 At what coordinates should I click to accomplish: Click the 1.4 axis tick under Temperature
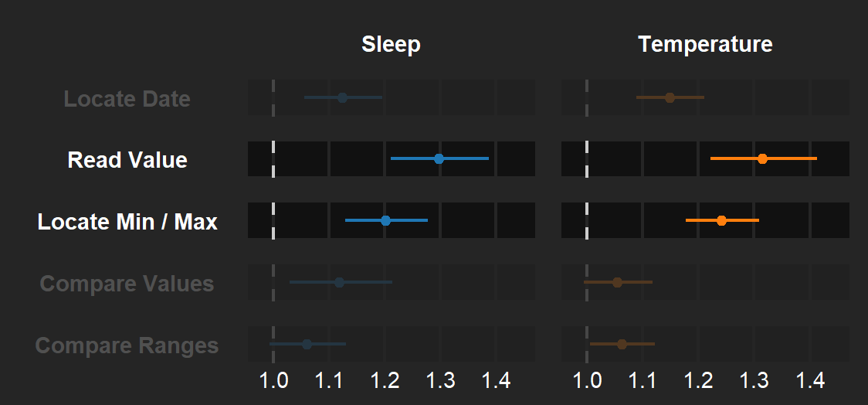810,380
